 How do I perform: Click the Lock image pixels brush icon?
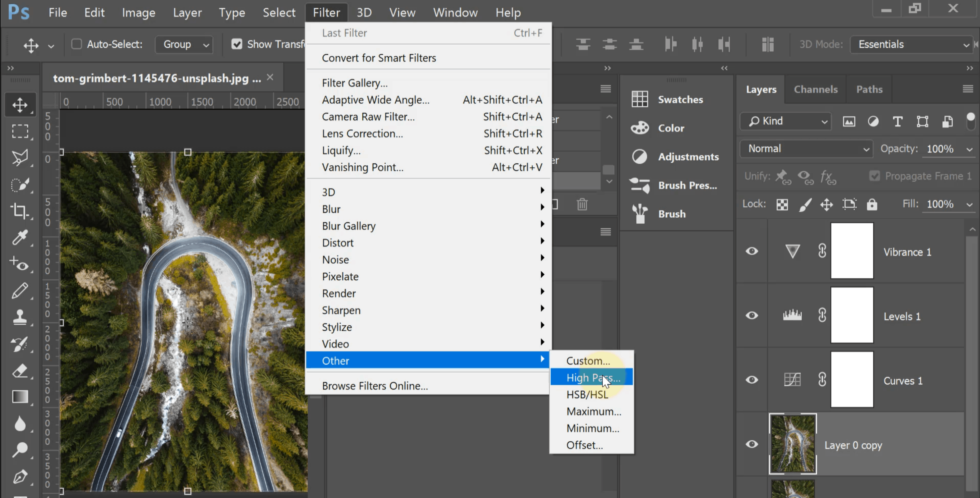coord(805,205)
